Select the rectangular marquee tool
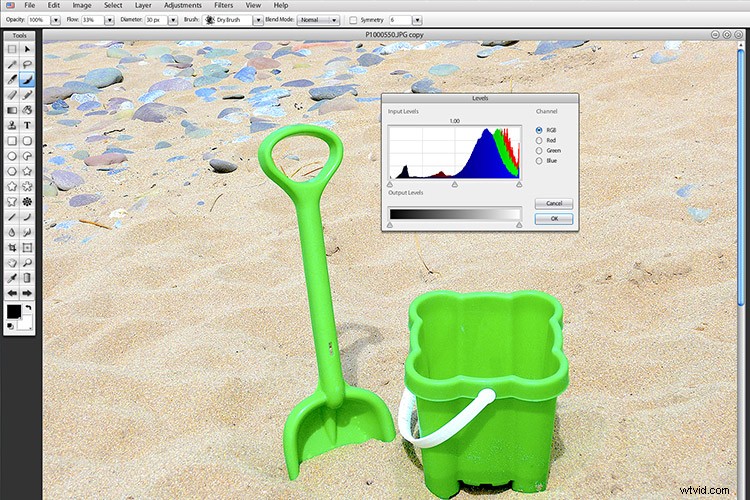The width and height of the screenshot is (750, 500). coord(11,48)
